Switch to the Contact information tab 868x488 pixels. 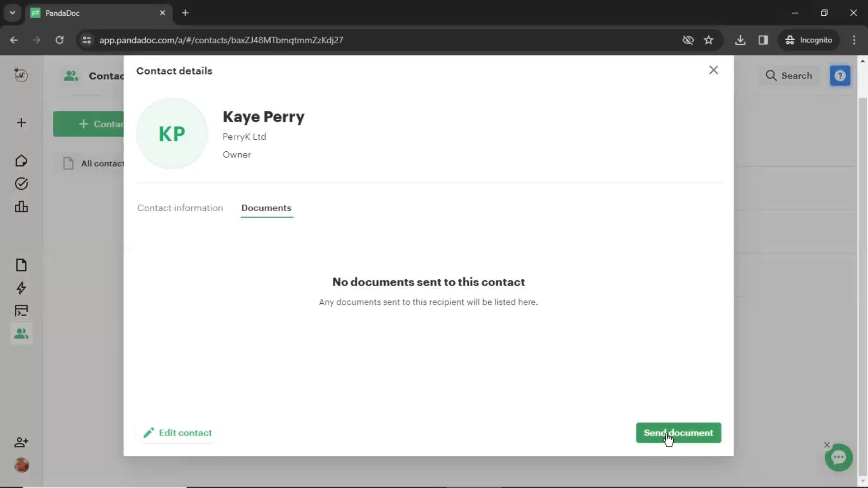[180, 208]
